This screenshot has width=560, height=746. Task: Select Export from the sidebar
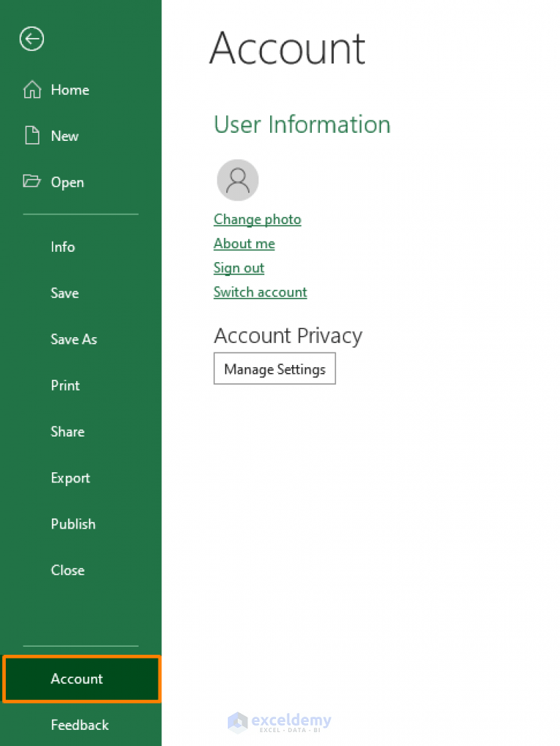(70, 477)
